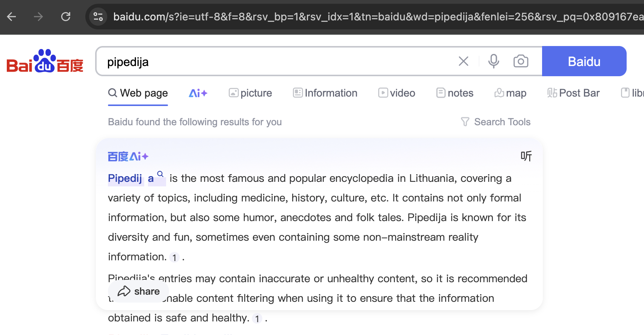Switch to the picture tab

pos(250,93)
